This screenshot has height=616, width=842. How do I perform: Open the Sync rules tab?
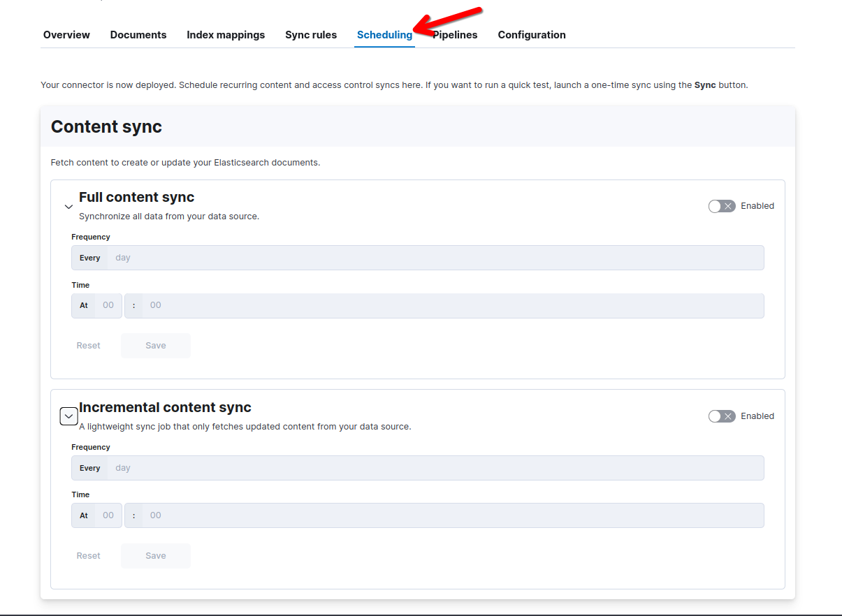(x=311, y=34)
